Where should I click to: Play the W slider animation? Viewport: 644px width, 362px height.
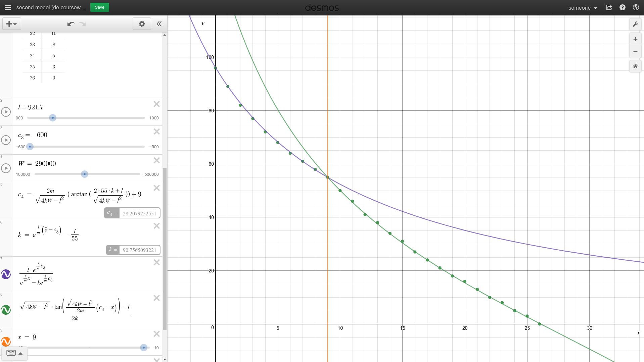6,168
